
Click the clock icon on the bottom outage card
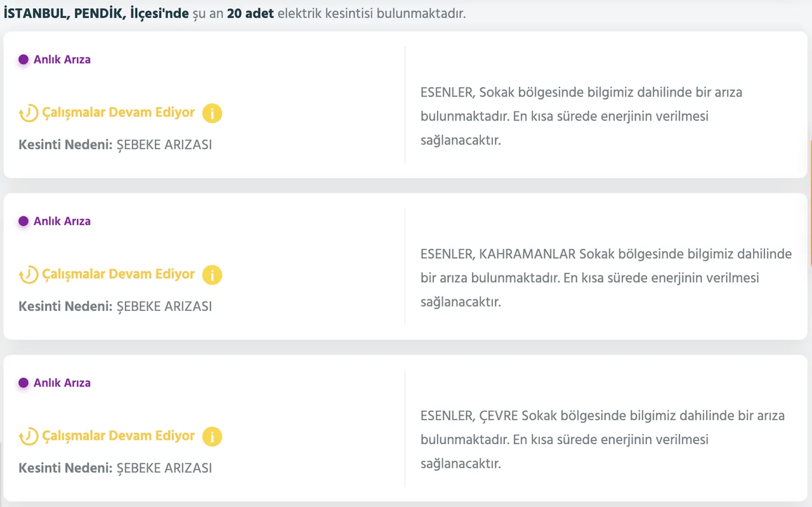(x=27, y=436)
